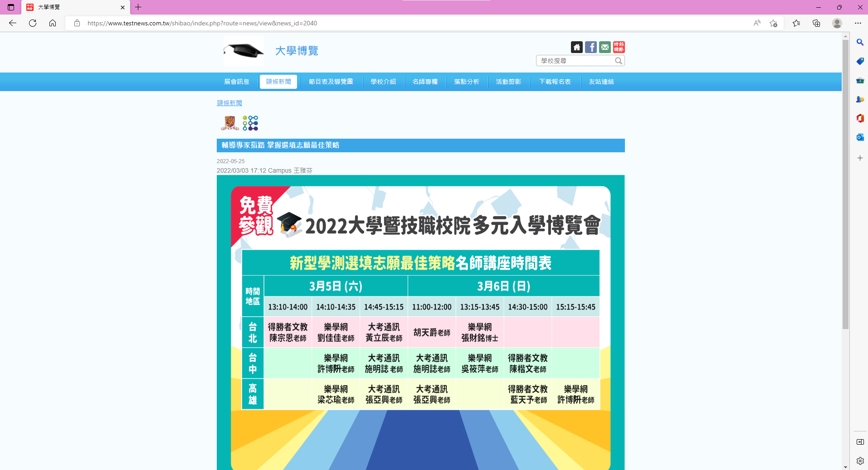
Task: Open the 下載報名表 menu item
Action: tap(555, 82)
